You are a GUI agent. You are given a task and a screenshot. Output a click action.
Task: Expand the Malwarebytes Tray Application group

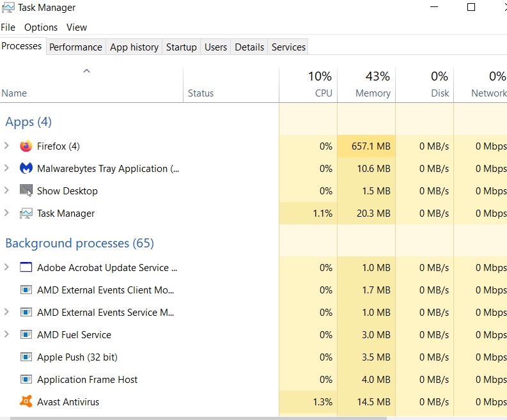click(6, 168)
